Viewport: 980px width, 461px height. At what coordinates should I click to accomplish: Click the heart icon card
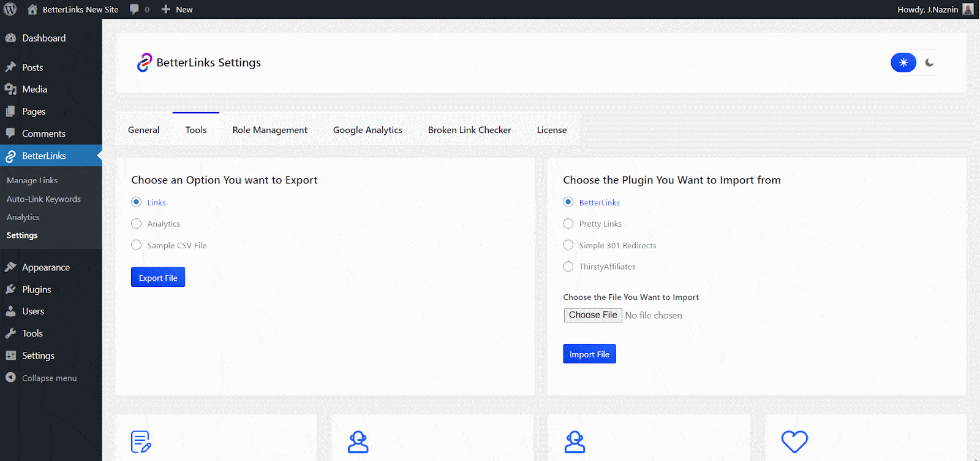point(794,441)
